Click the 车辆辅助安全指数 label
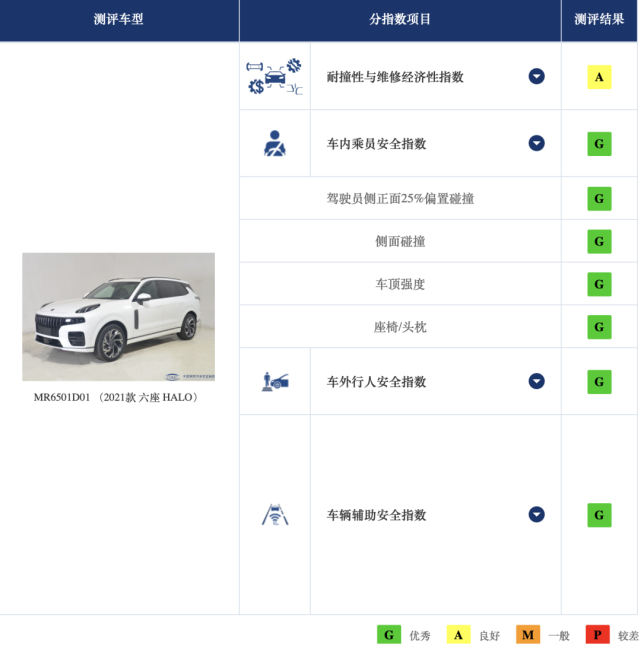This screenshot has width=641, height=649. (x=376, y=515)
